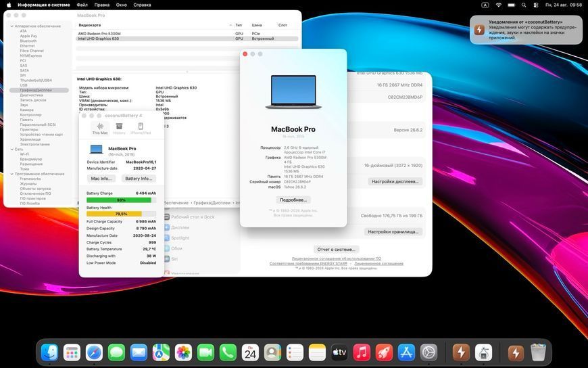Open the Правка menu

point(102,5)
